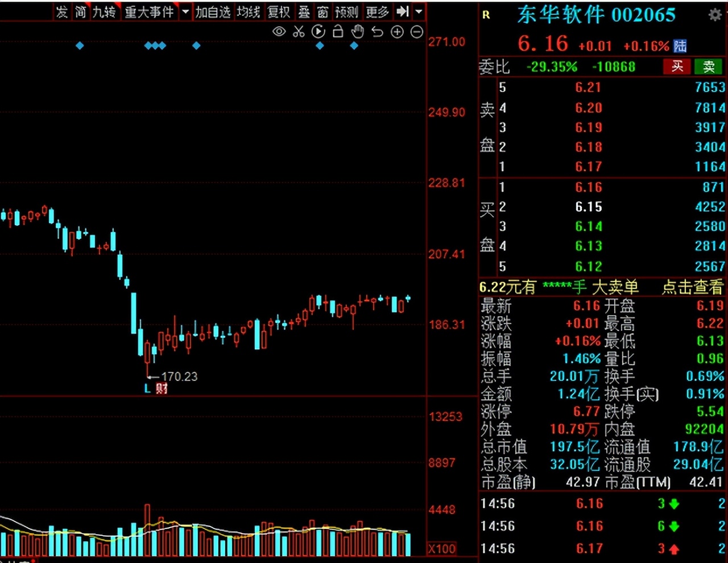Click stock title 东华软件 002065

click(597, 15)
